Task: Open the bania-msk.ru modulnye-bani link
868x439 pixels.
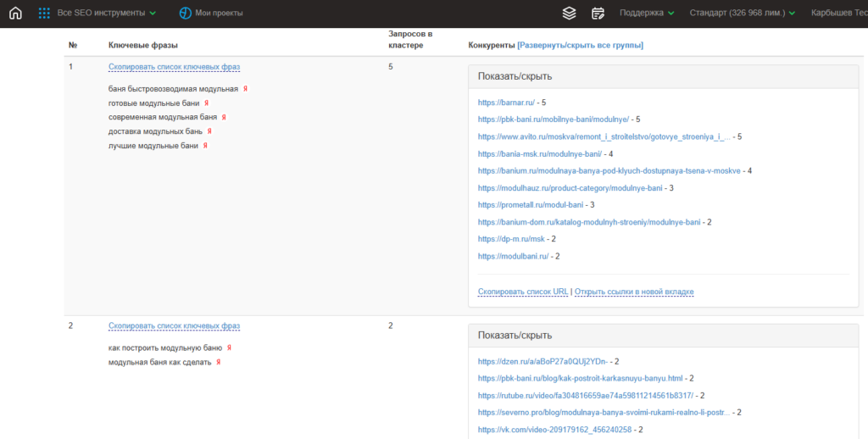Action: click(540, 154)
